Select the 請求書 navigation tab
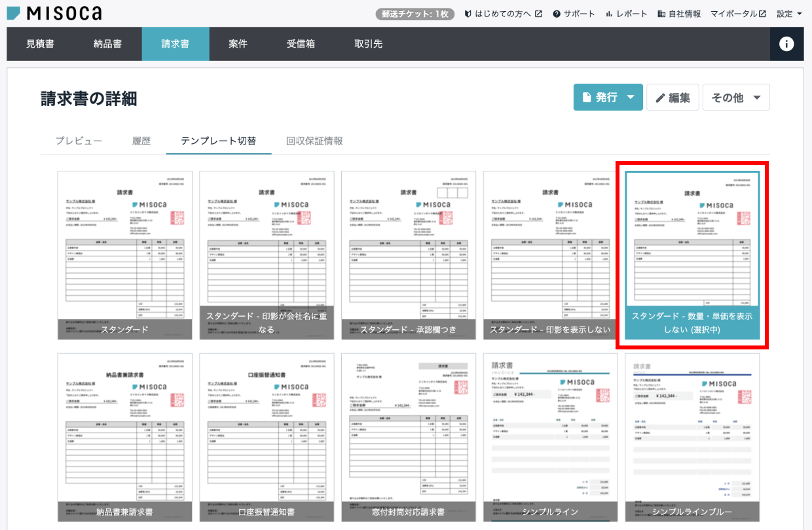The image size is (812, 530). (175, 44)
